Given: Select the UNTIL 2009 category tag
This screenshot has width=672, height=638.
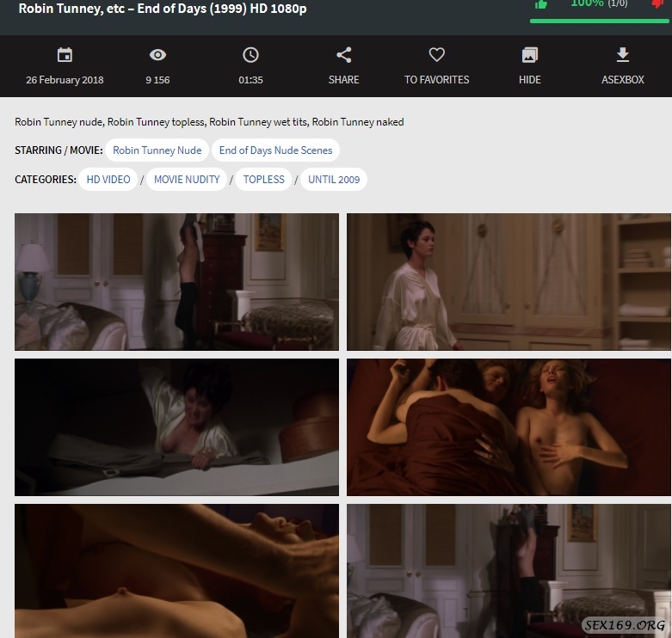Looking at the screenshot, I should (x=334, y=180).
